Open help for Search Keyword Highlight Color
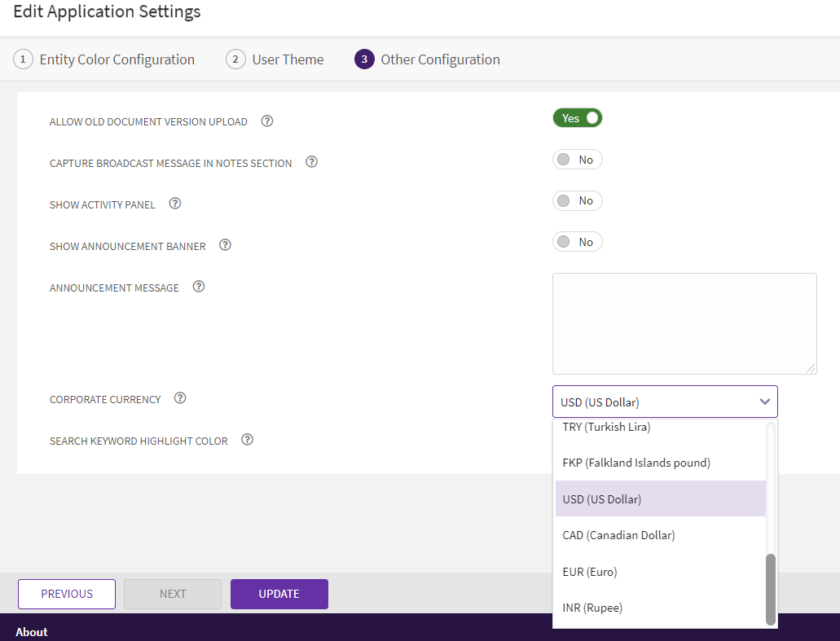 tap(247, 440)
